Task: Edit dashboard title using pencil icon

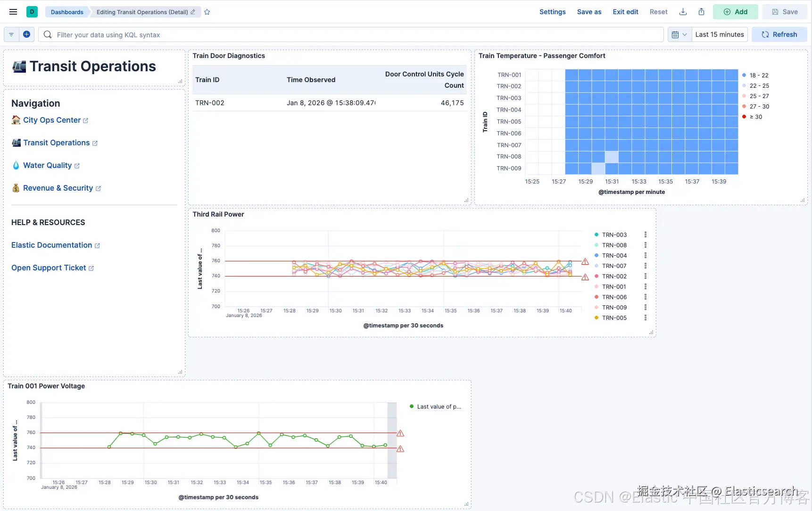Action: click(x=193, y=12)
